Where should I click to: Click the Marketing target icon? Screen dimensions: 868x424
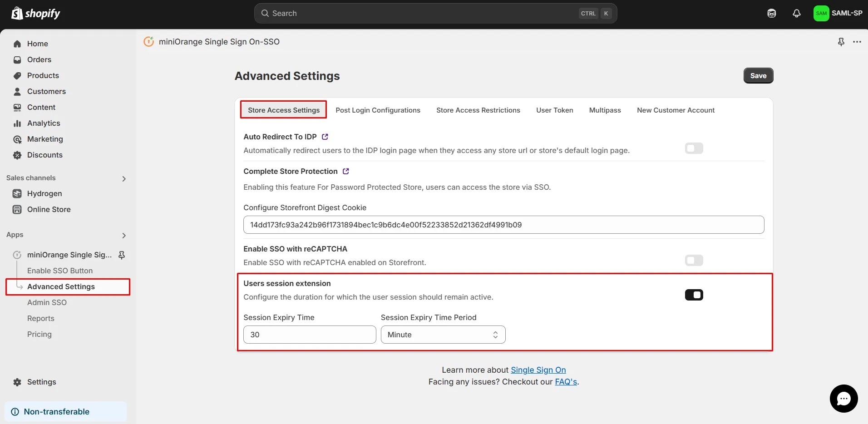click(17, 139)
